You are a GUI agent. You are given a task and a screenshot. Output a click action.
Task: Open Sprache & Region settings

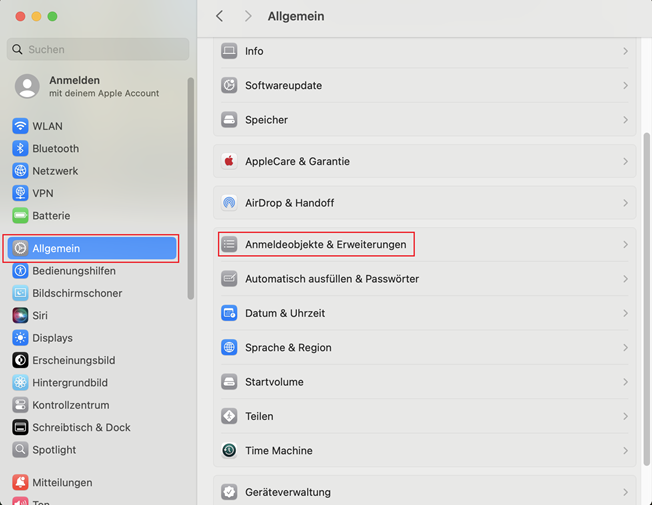425,347
